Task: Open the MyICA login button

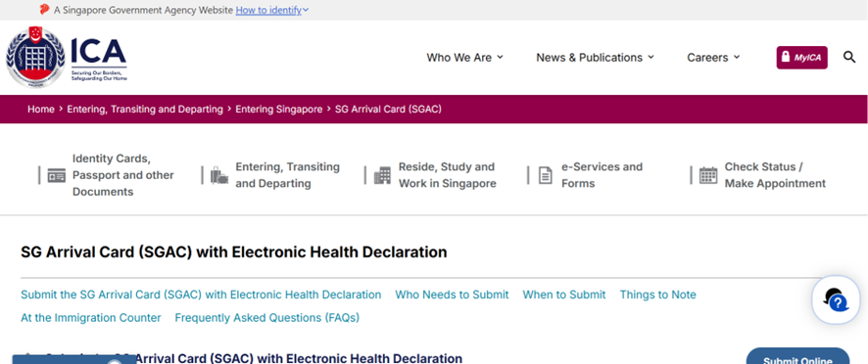Action: tap(801, 58)
